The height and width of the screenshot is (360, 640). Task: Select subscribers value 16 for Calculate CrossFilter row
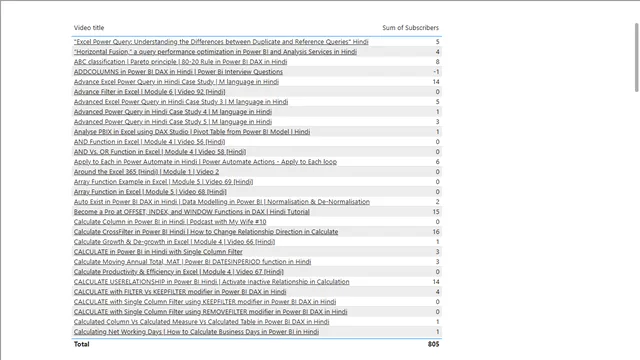pyautogui.click(x=436, y=232)
